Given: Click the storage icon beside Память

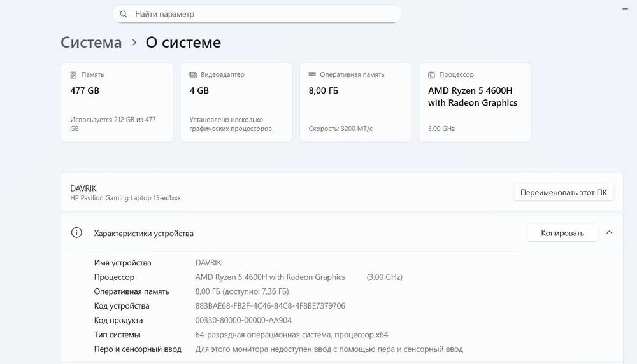Looking at the screenshot, I should (74, 75).
